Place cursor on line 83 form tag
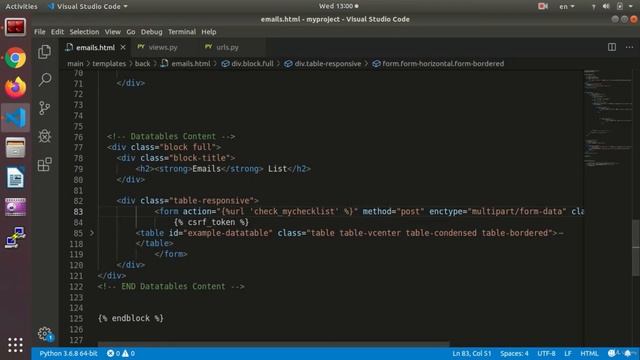 [x=169, y=211]
